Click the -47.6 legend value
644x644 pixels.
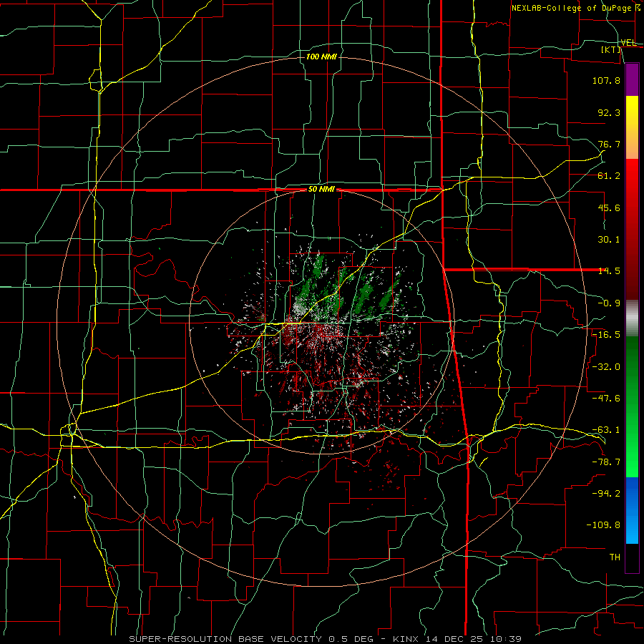tap(606, 399)
